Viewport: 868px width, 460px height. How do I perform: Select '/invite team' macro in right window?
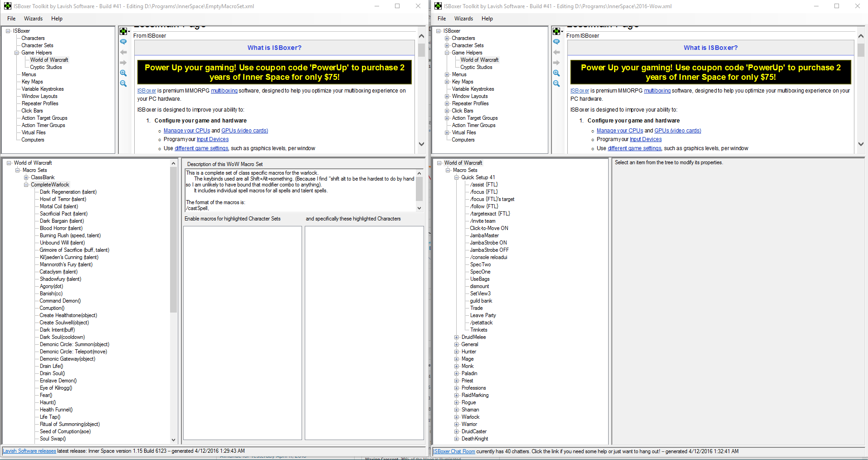click(483, 221)
